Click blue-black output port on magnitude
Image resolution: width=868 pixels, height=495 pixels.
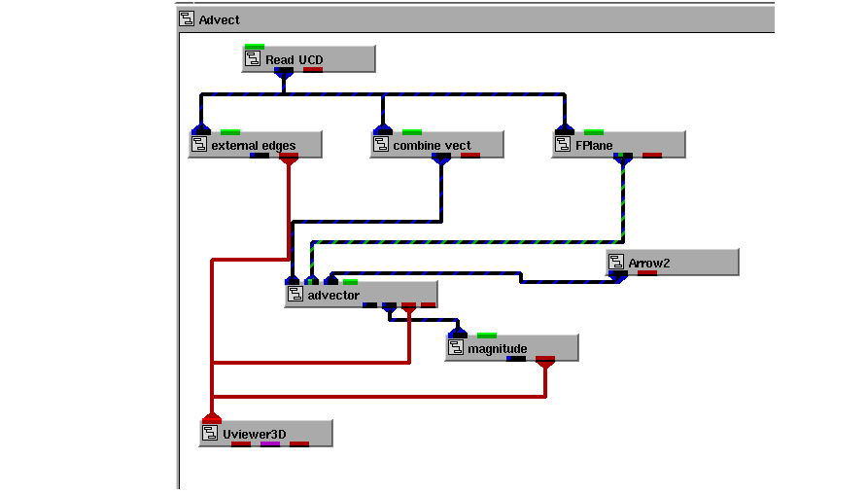coord(516,359)
